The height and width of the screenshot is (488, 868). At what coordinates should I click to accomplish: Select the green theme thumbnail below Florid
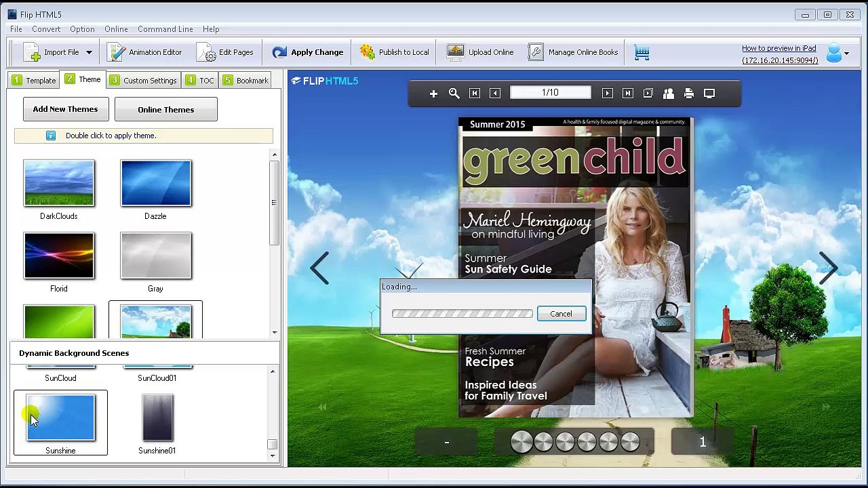pyautogui.click(x=59, y=321)
